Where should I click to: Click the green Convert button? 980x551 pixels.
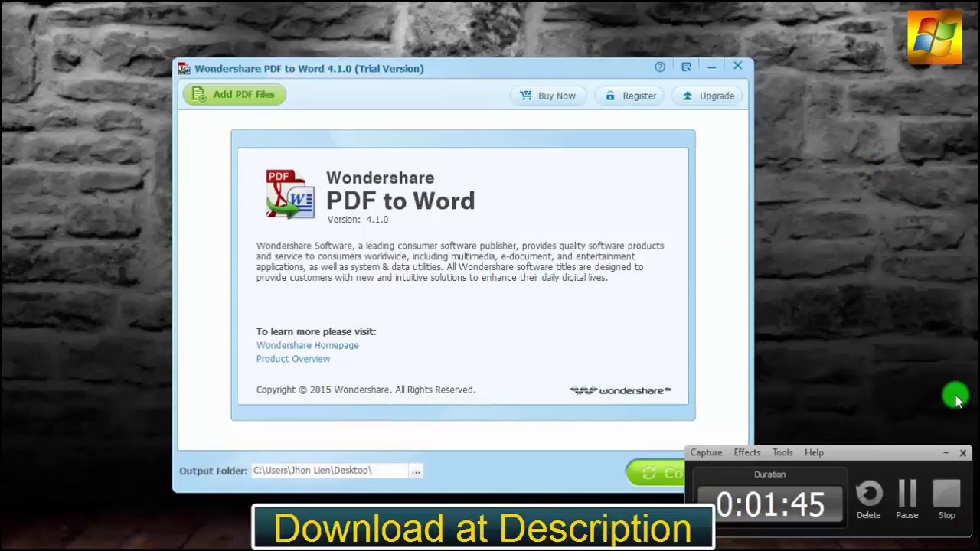(x=655, y=473)
